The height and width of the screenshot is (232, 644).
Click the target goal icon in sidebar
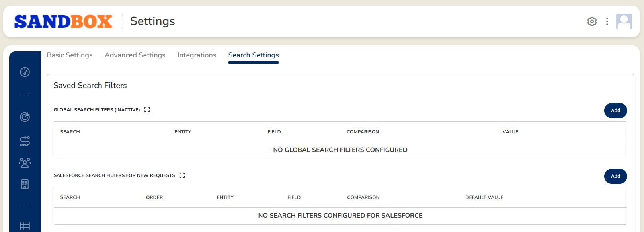(25, 117)
